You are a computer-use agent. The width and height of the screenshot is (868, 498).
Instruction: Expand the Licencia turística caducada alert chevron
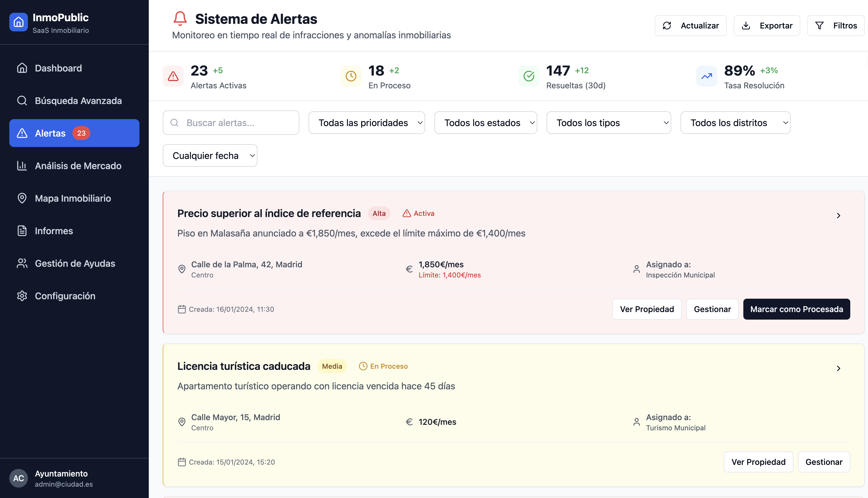838,368
